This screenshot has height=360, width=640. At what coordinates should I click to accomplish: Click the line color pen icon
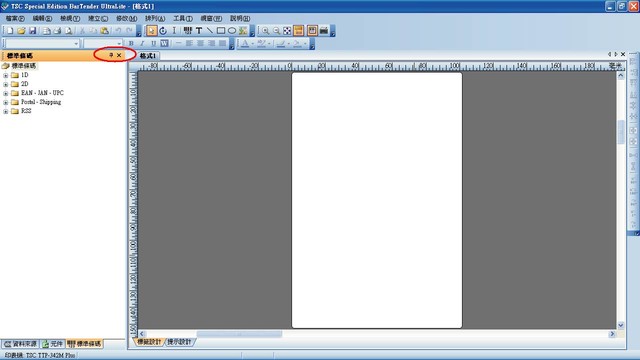[281, 43]
